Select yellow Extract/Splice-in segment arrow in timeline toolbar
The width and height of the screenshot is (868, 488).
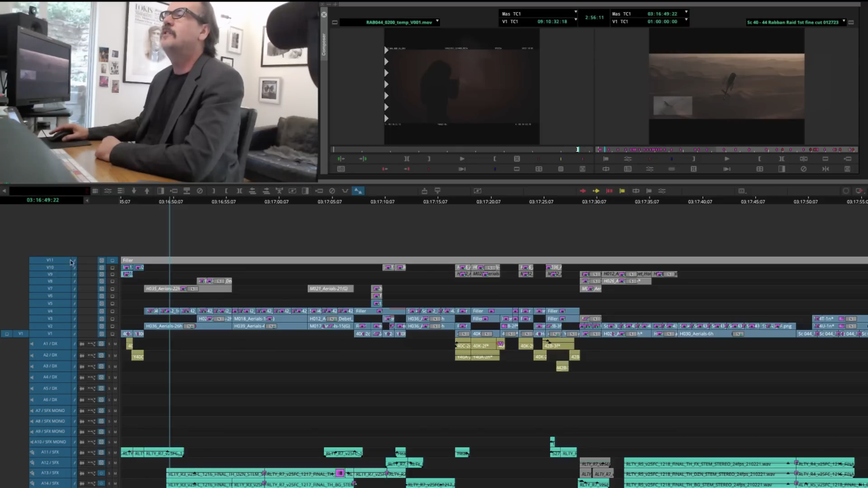596,191
